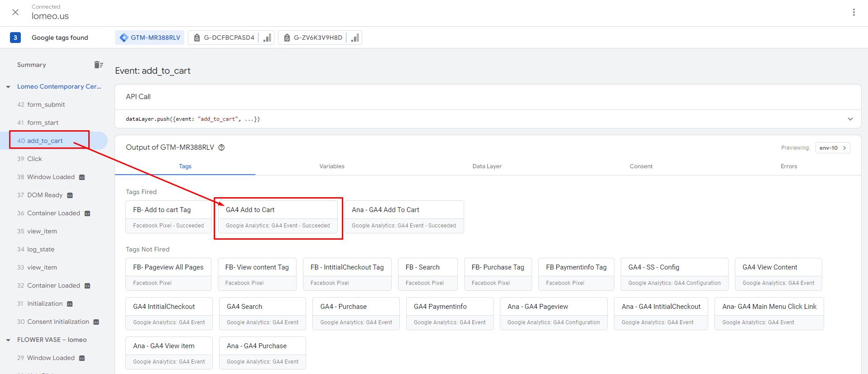Click Summary in the left sidebar

pos(32,65)
